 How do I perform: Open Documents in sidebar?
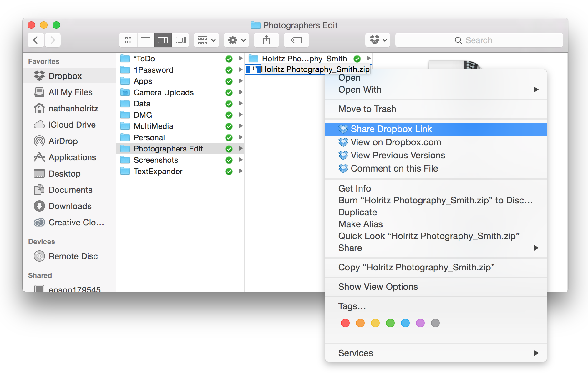[69, 190]
